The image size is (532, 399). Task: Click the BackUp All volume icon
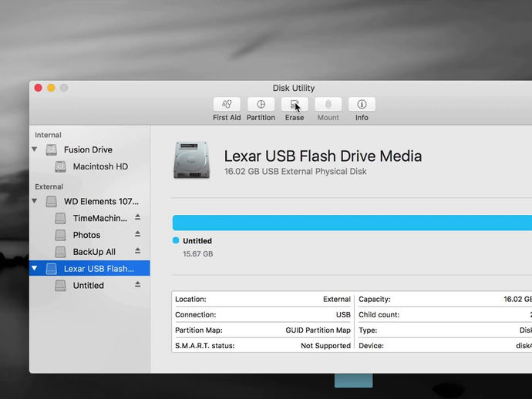tap(60, 252)
